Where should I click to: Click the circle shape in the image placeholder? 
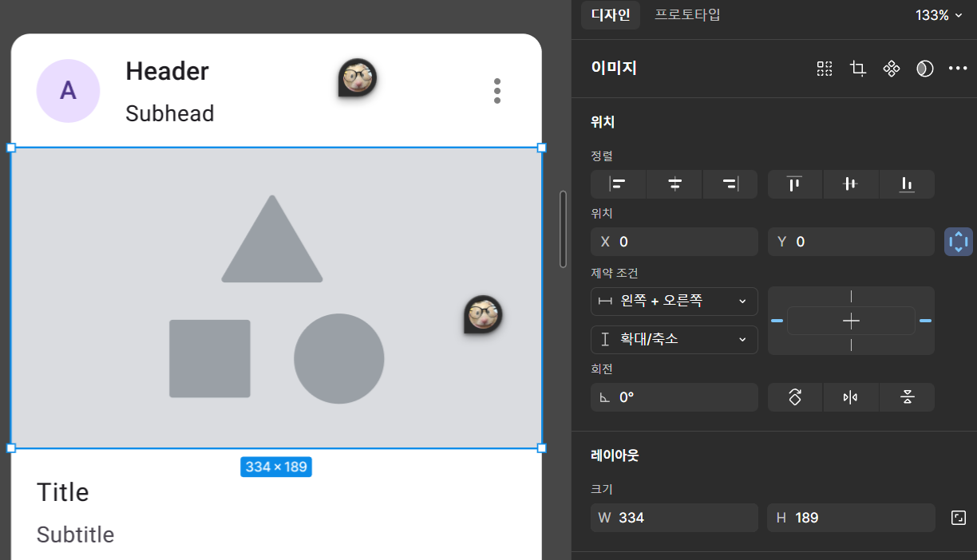pos(339,358)
